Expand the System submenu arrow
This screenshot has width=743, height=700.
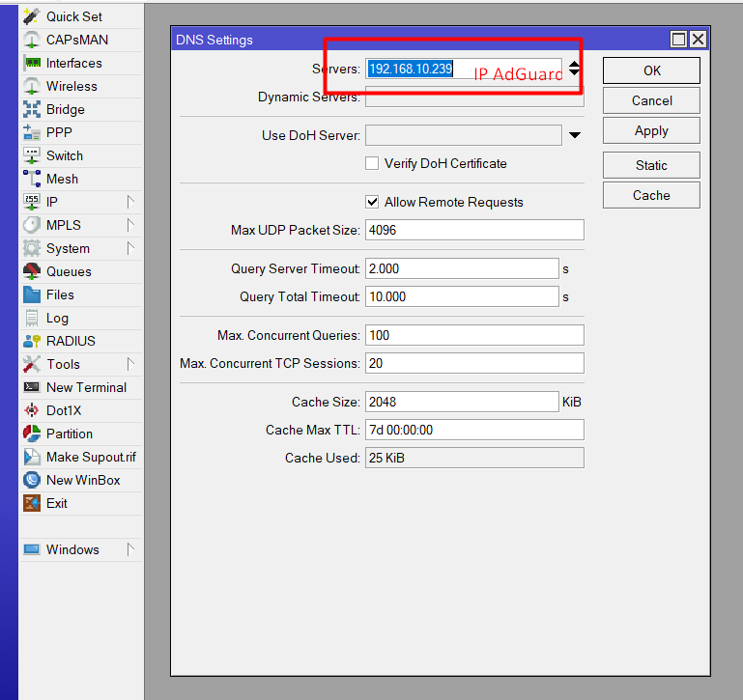coord(130,248)
